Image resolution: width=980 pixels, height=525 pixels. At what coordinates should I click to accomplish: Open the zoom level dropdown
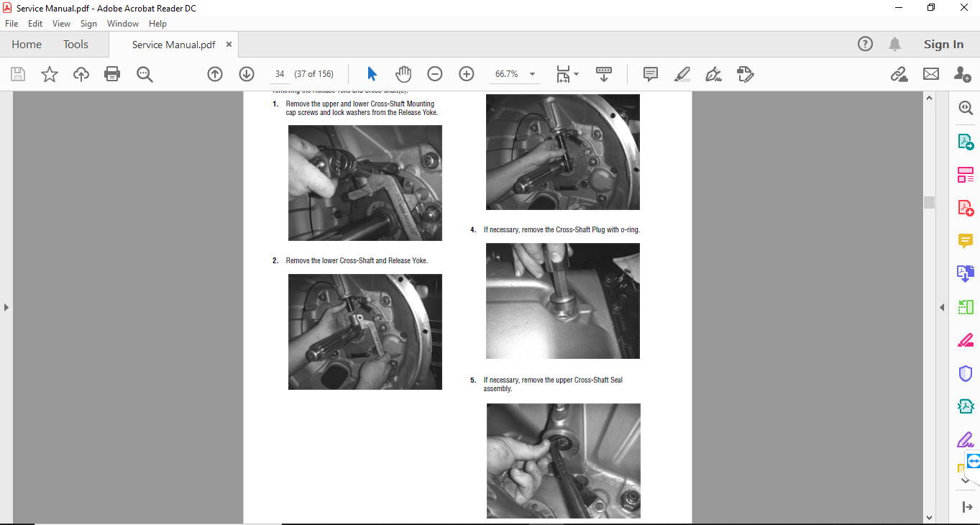coord(532,74)
